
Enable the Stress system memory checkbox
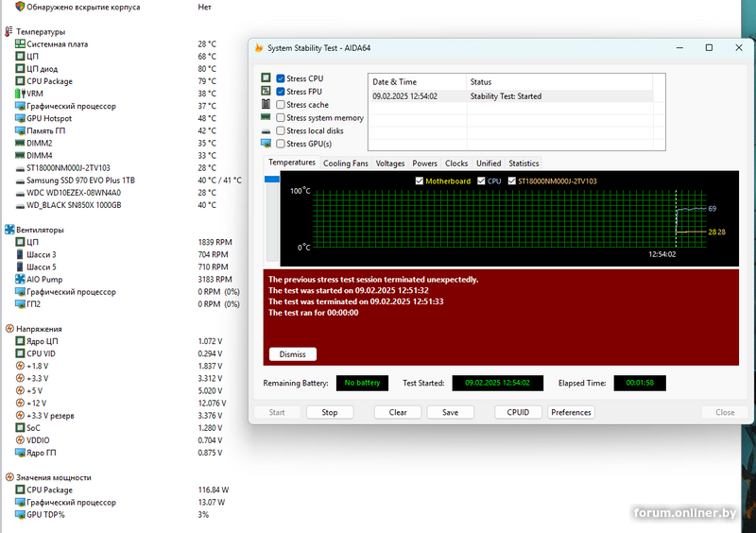[281, 118]
